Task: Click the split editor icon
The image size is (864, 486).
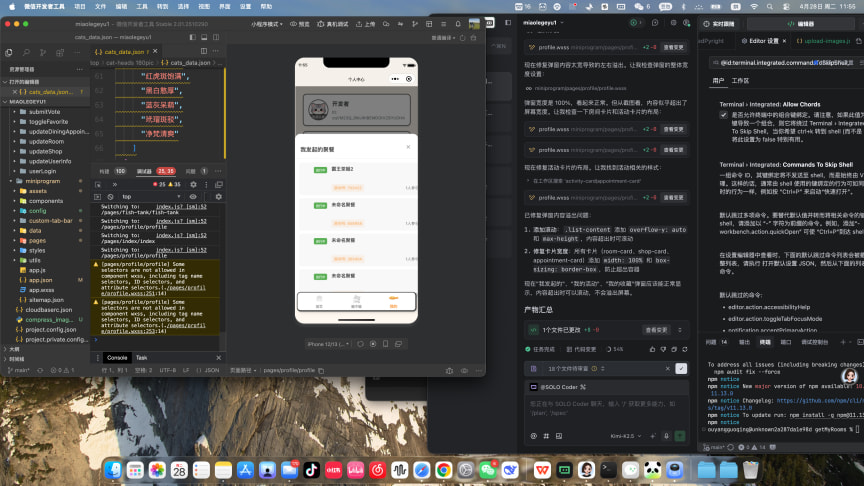Action: click(204, 51)
